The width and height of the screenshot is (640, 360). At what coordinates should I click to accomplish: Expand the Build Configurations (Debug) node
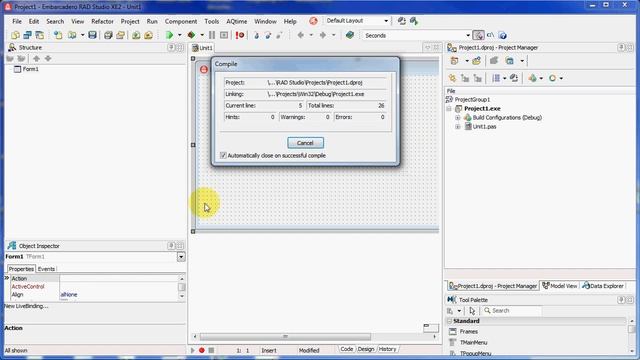click(x=458, y=118)
